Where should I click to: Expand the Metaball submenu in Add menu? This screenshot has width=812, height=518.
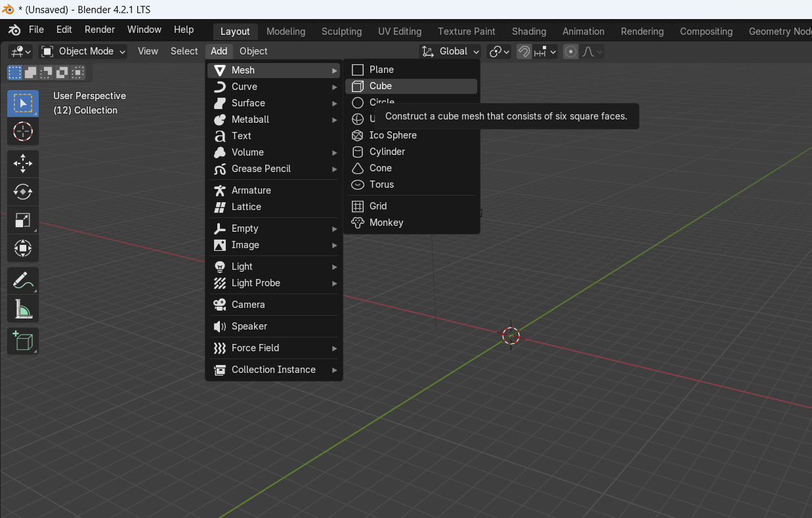tap(274, 119)
